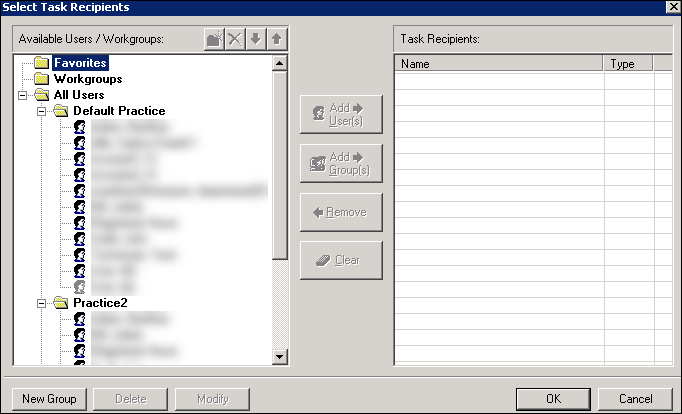Close the Select Task Recipients dialog

tap(672, 7)
